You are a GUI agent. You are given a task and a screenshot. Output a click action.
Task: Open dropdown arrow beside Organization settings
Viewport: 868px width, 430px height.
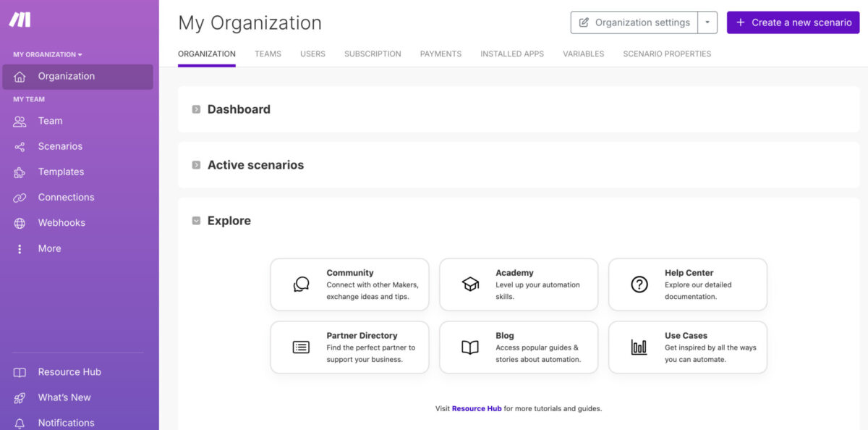tap(707, 22)
